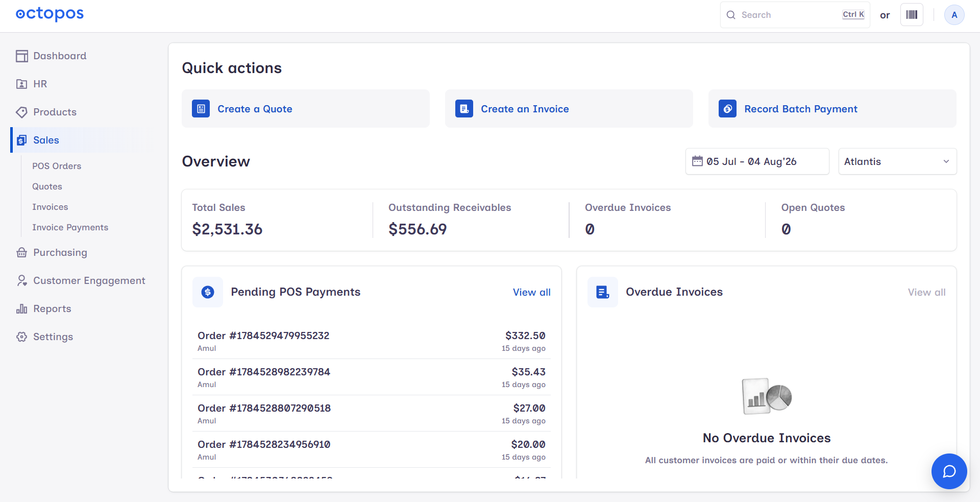Click Record Batch Payment button
Image resolution: width=980 pixels, height=502 pixels.
(832, 109)
